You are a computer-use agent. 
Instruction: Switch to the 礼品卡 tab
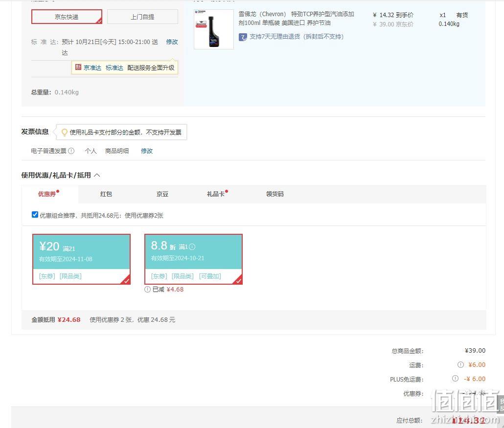(217, 194)
